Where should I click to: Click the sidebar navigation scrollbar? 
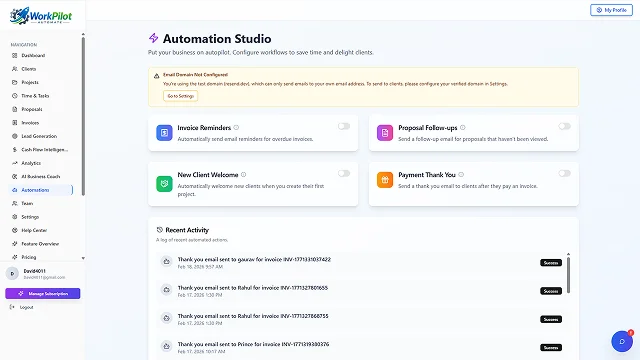click(83, 116)
